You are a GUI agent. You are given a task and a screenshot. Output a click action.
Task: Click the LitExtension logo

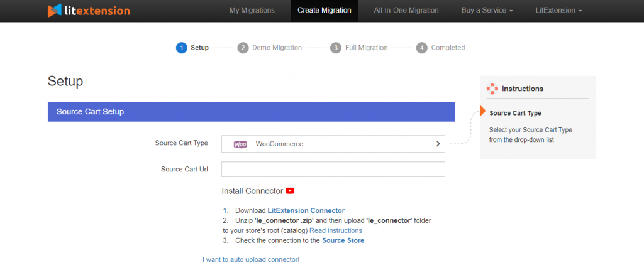pyautogui.click(x=89, y=11)
